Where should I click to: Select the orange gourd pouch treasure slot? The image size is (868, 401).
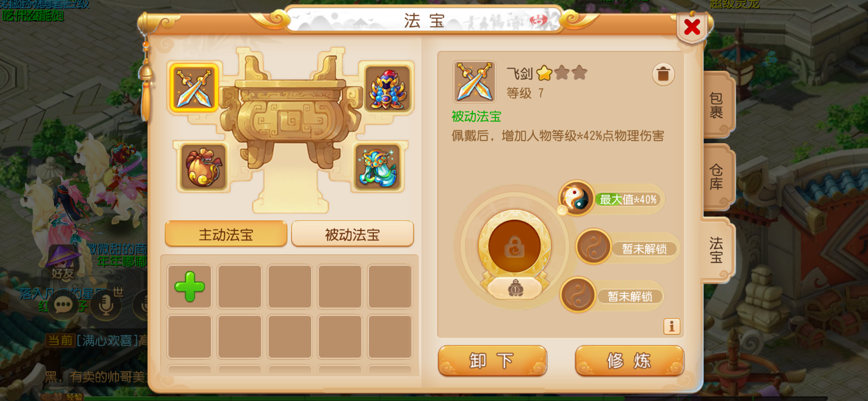pyautogui.click(x=204, y=167)
